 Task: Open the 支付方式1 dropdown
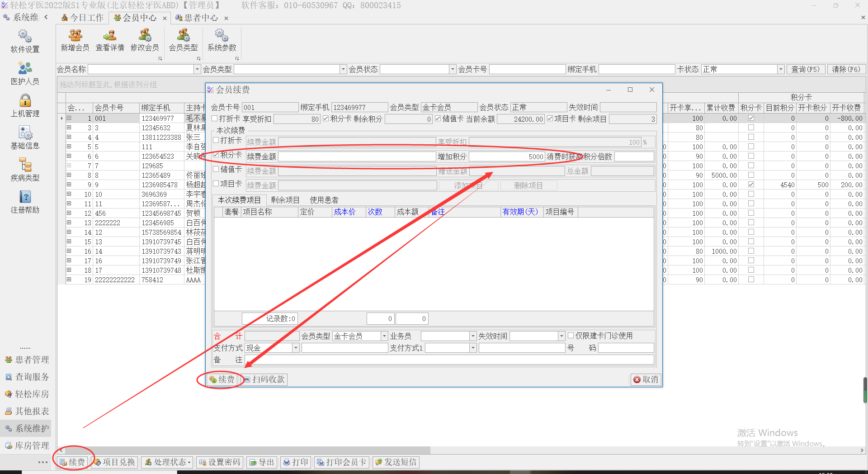pos(473,348)
